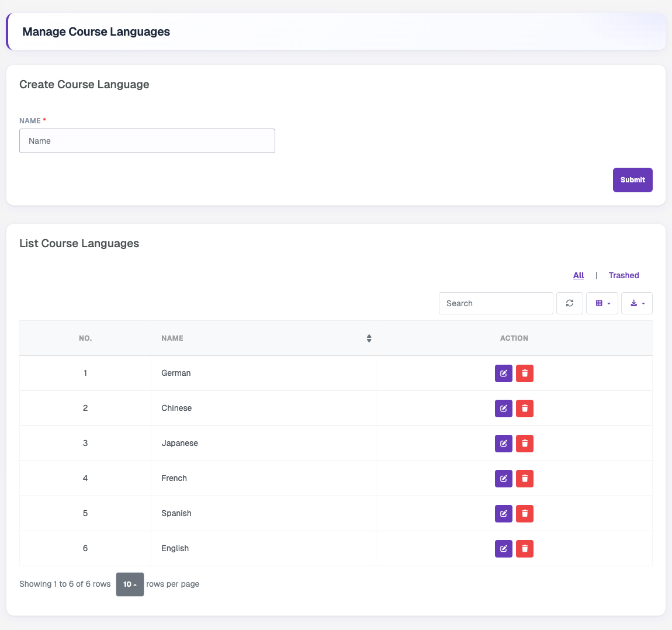Expand the 10 rows per page selector
This screenshot has height=630, width=672.
130,584
